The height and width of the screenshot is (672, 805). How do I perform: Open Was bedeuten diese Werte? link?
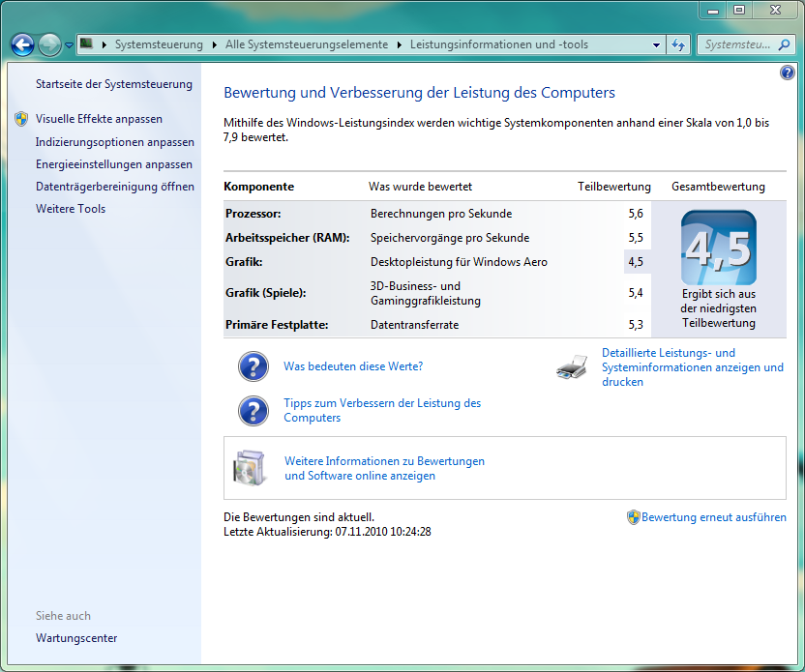pos(353,366)
